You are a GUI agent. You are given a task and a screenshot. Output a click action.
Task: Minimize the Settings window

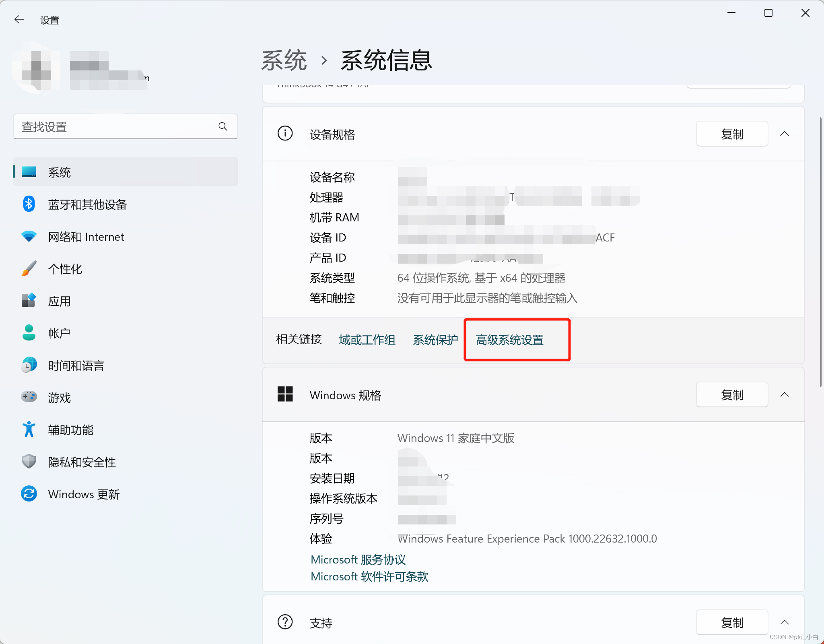coord(731,13)
